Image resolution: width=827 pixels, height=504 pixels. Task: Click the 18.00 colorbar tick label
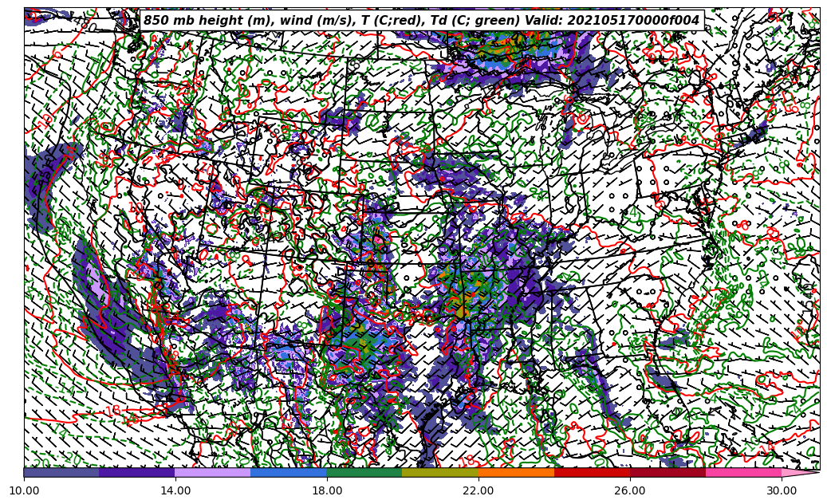pyautogui.click(x=327, y=490)
